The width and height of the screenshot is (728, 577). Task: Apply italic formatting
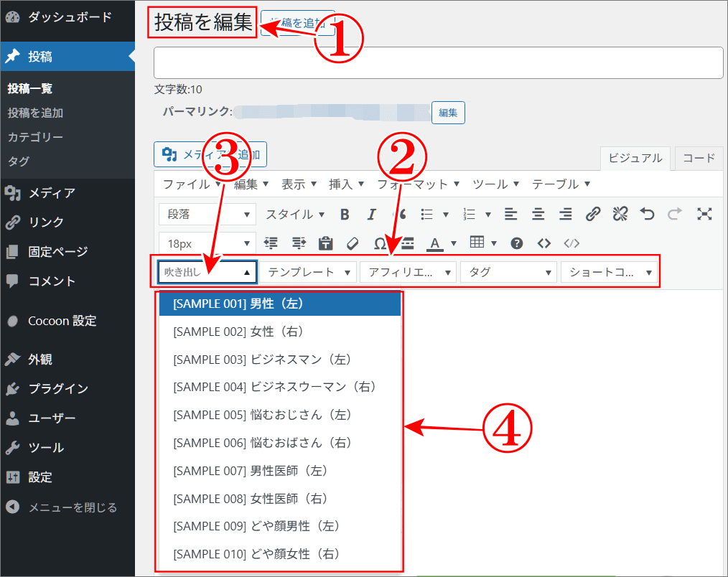tap(371, 214)
